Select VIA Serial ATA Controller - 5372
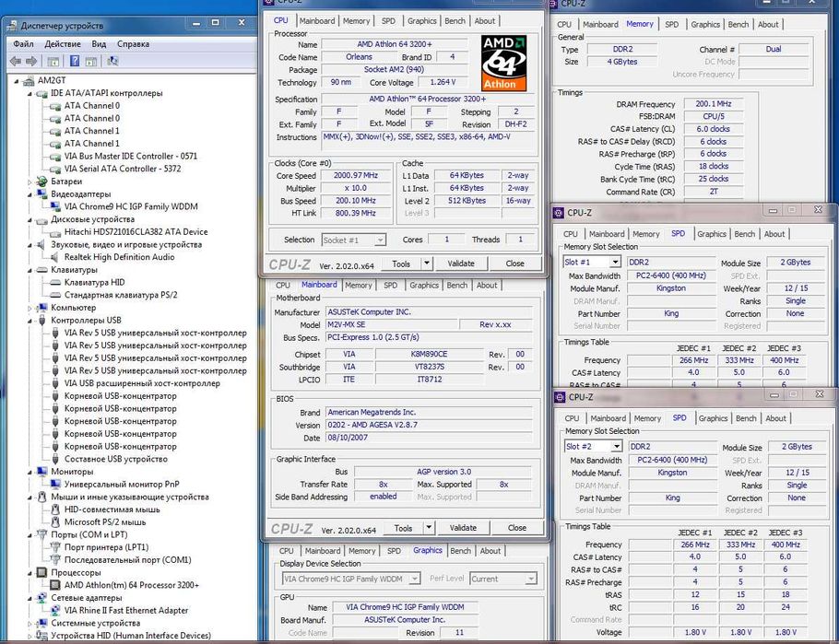Image resolution: width=839 pixels, height=644 pixels. coord(123,169)
